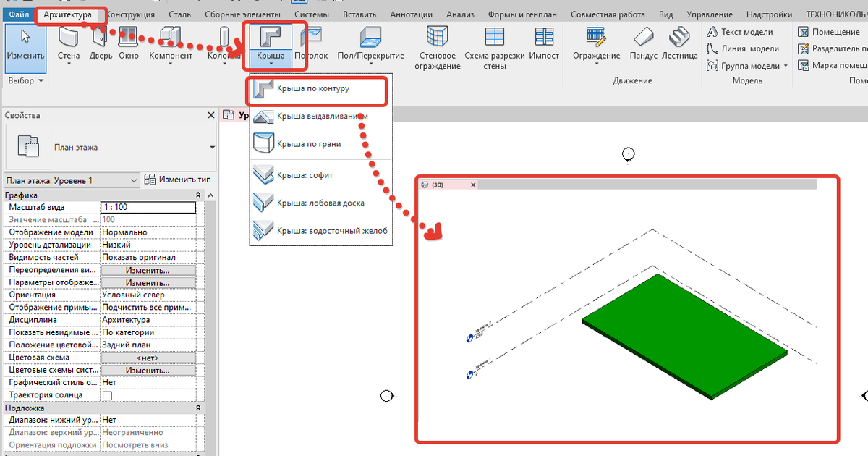Open the План этажа type selector dropdown
Image resolution: width=868 pixels, height=456 pixels.
coord(212,147)
